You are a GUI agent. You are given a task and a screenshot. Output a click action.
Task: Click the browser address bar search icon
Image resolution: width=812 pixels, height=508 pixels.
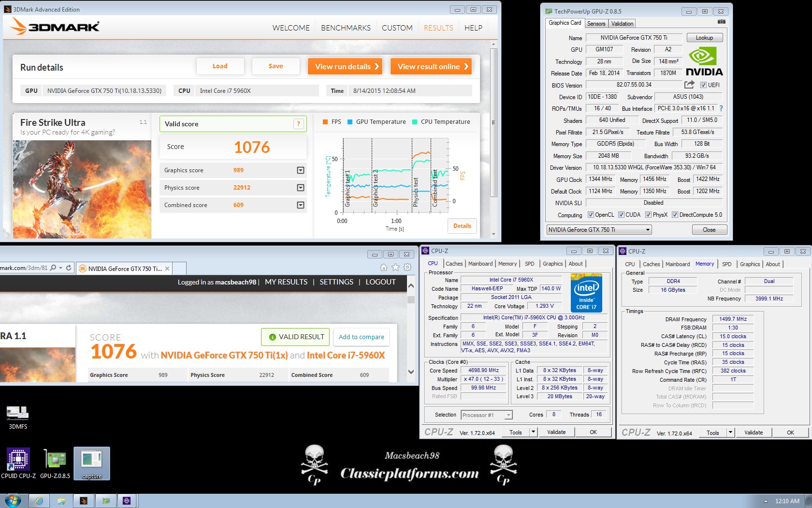pos(53,268)
